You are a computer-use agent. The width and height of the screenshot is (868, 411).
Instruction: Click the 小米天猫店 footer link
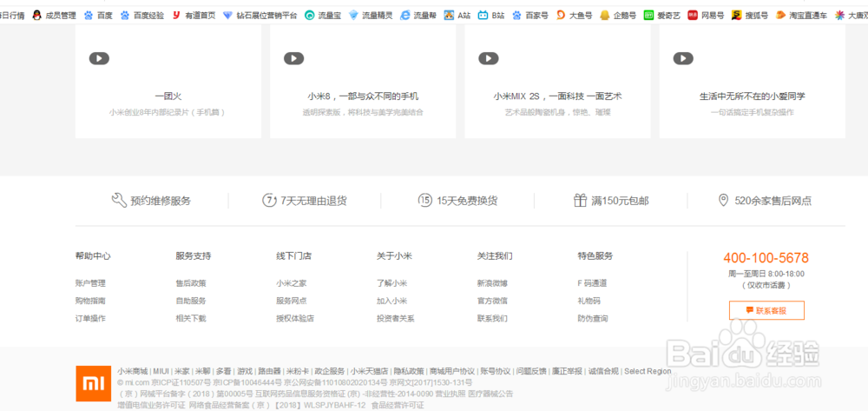click(369, 371)
